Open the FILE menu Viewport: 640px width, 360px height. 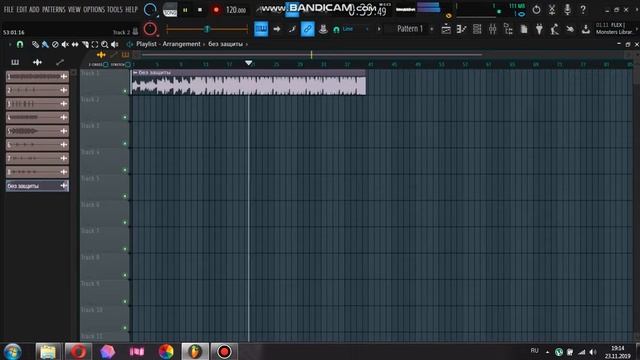[x=8, y=9]
